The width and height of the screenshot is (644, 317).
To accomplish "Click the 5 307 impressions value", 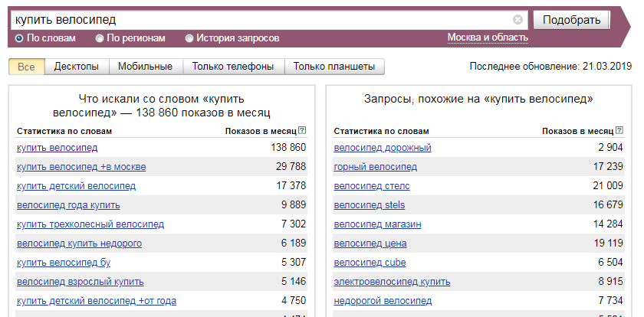I will pyautogui.click(x=294, y=262).
